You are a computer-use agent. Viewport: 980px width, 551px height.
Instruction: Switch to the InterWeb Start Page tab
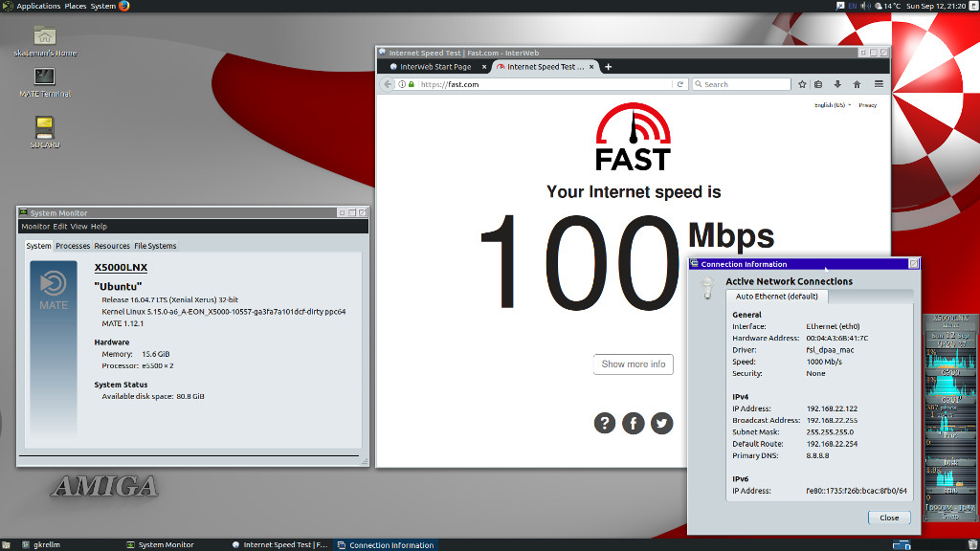tap(435, 67)
